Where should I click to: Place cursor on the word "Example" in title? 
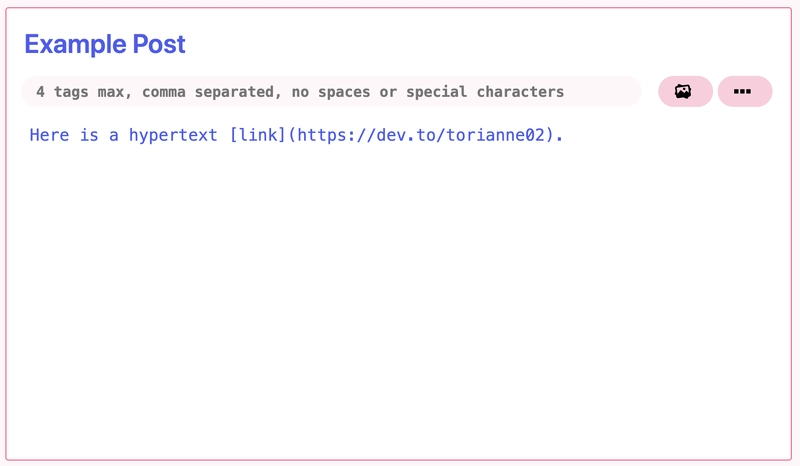[76, 44]
